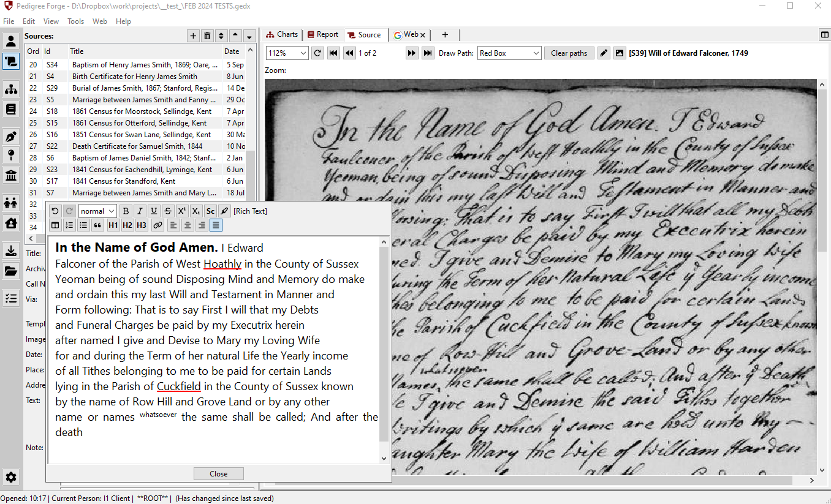Screen dimensions: 831x504
Task: Insert a blockquote in the text editor
Action: (97, 225)
